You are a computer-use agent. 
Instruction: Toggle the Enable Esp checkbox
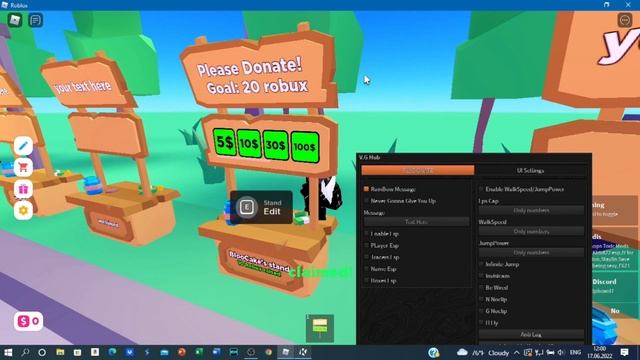click(366, 233)
